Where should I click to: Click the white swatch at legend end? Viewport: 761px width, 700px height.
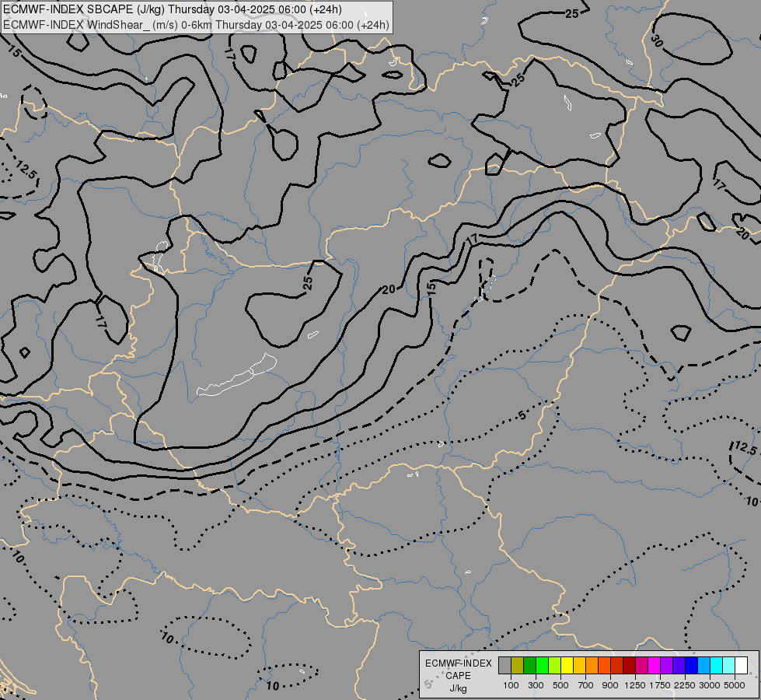(x=741, y=665)
